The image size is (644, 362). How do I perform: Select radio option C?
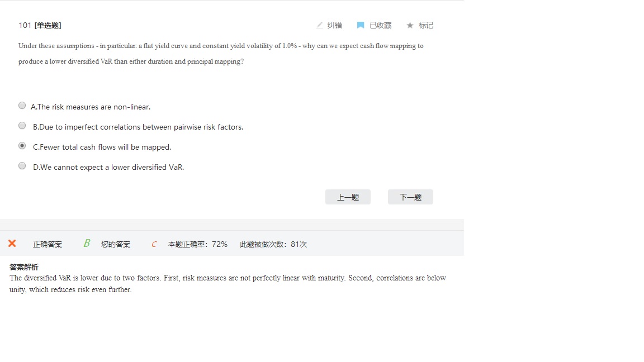(x=22, y=146)
